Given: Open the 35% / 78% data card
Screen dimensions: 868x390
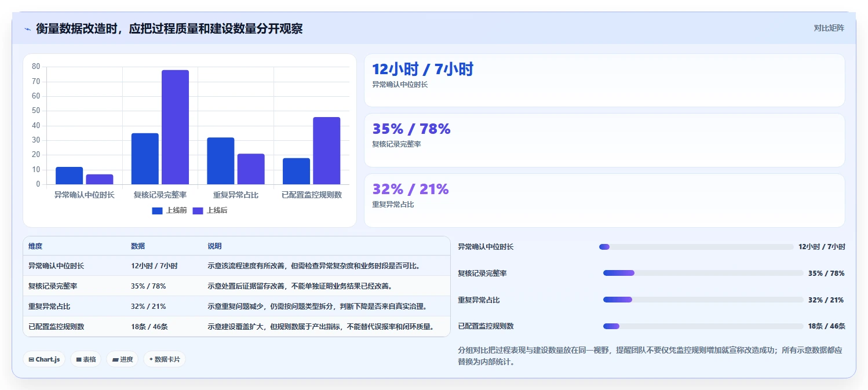Looking at the screenshot, I should click(604, 140).
